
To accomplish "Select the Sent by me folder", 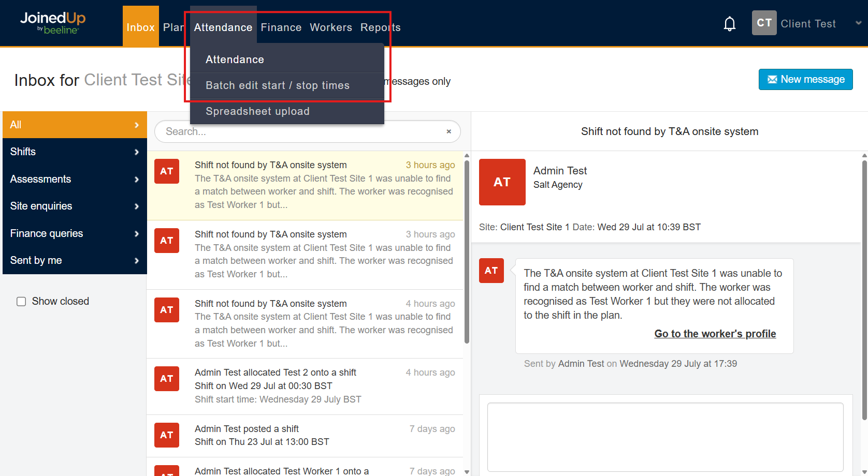I will point(75,261).
